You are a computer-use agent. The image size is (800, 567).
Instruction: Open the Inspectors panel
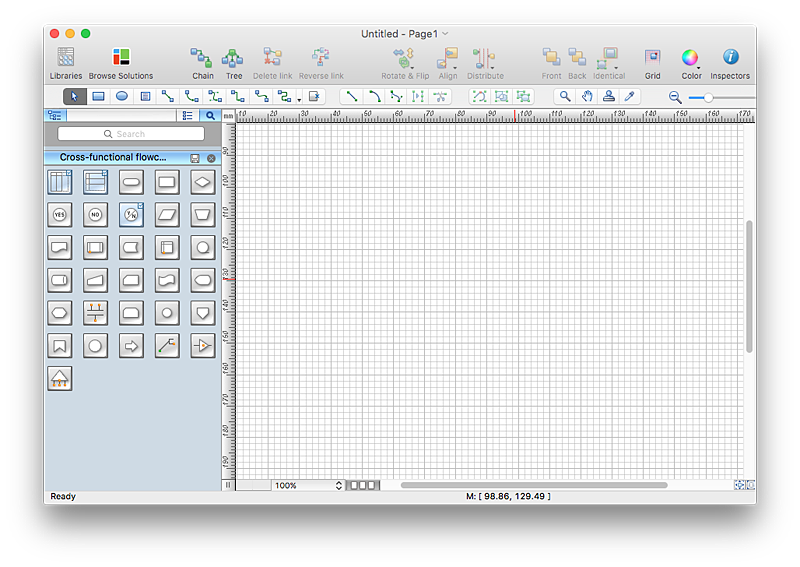tap(730, 62)
